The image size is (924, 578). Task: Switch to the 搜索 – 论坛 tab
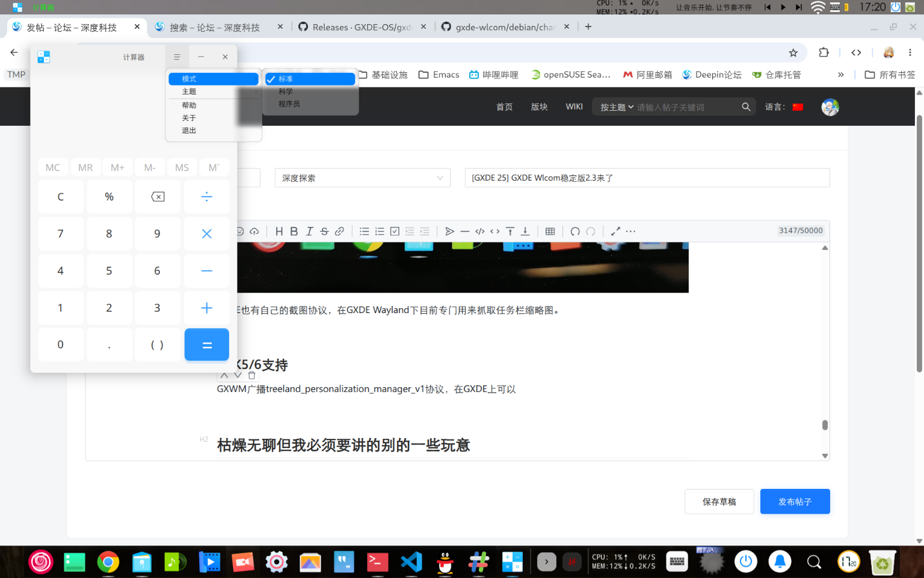tap(219, 27)
